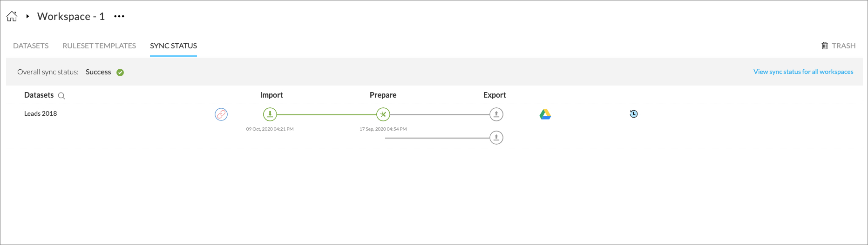Click the home icon in breadcrumb
Viewport: 868px width, 245px height.
coord(12,17)
